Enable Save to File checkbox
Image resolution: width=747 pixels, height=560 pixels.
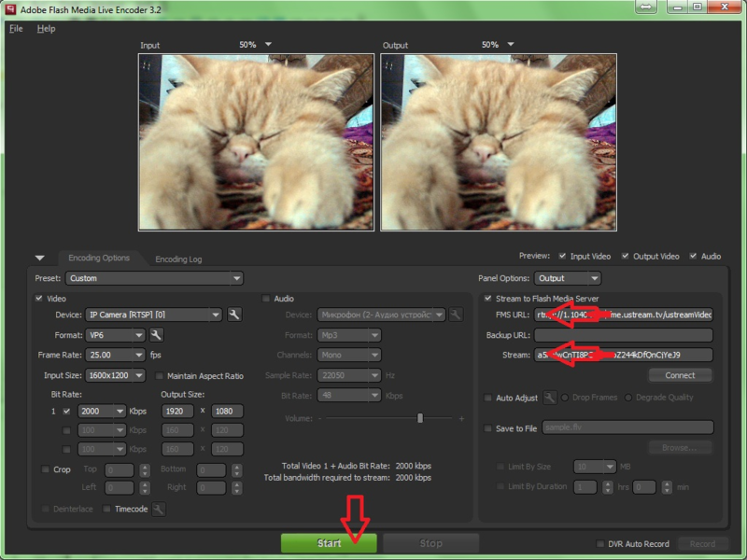coord(487,428)
